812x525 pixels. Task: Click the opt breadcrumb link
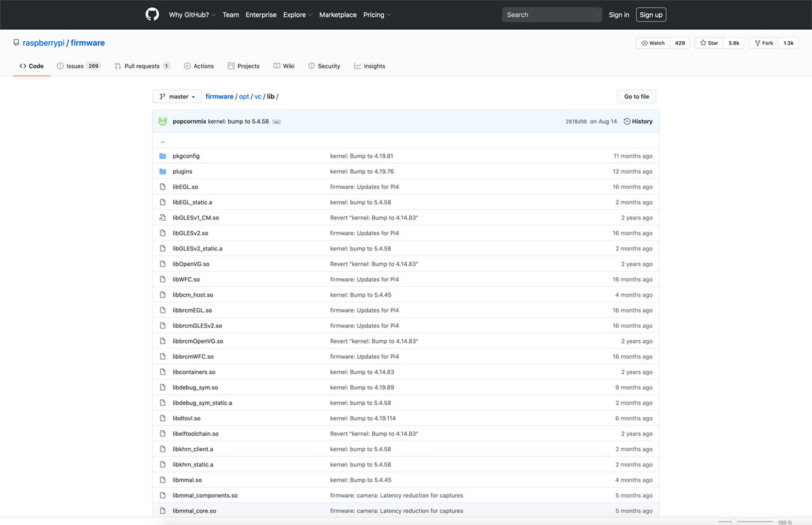[244, 96]
